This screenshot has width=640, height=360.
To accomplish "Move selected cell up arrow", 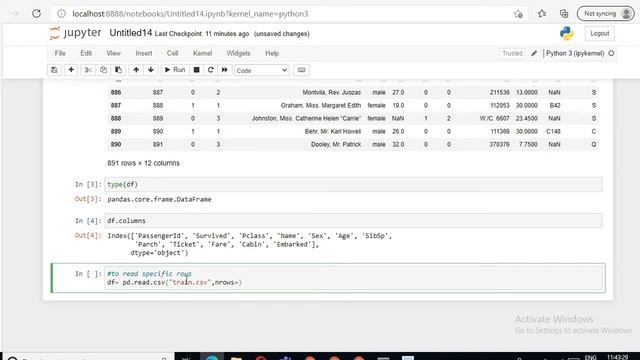I will click(136, 70).
